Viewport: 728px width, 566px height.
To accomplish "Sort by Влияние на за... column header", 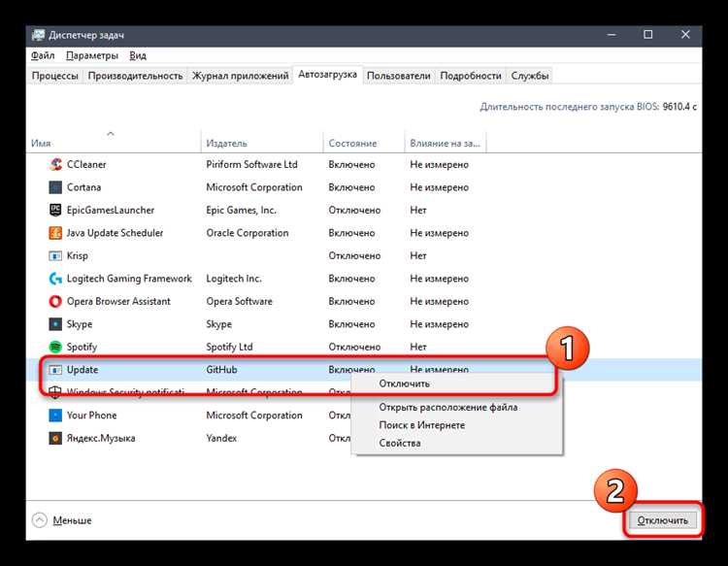I will coord(446,143).
